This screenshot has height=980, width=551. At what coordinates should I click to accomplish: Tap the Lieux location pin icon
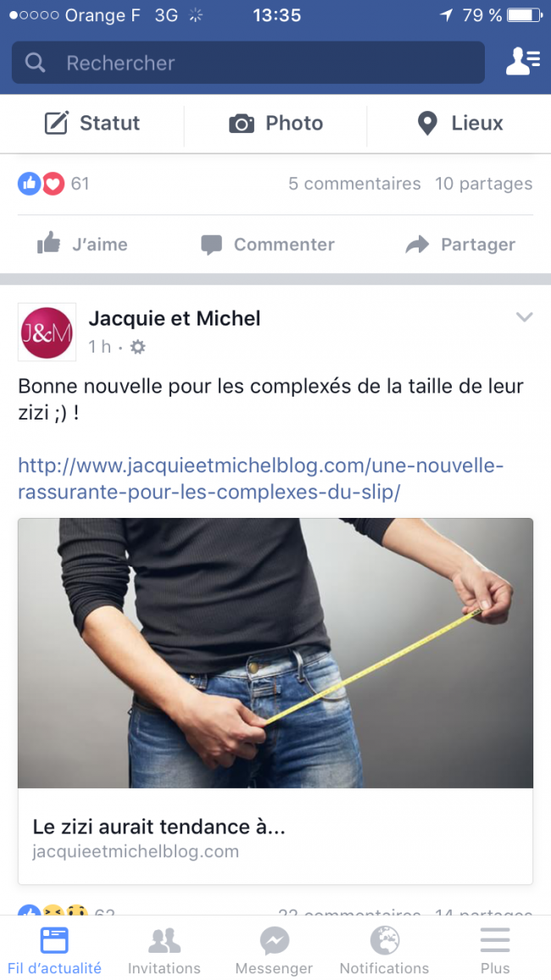pos(427,123)
